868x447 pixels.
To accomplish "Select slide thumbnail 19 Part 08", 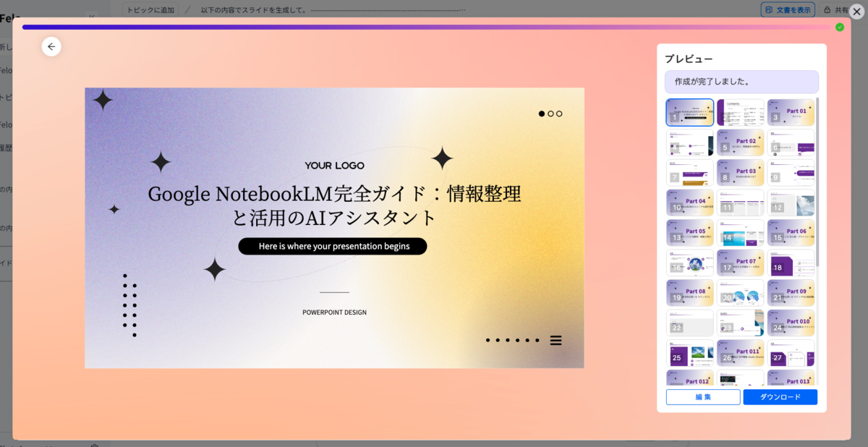I will click(690, 293).
